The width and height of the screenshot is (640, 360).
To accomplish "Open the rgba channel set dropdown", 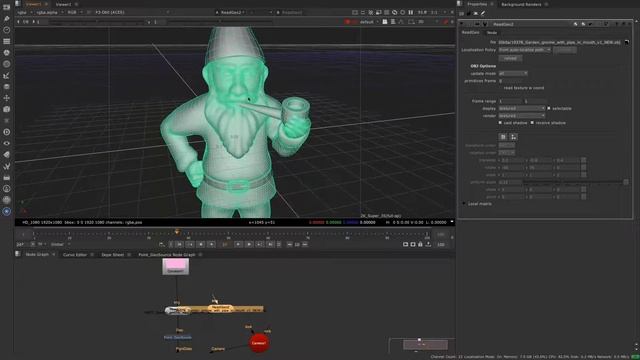I will [x=25, y=12].
